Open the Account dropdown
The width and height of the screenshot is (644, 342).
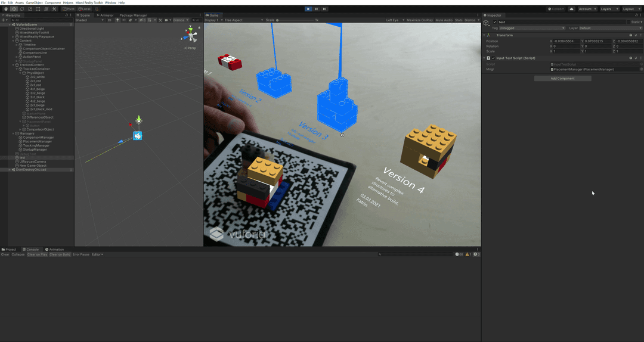(x=587, y=8)
